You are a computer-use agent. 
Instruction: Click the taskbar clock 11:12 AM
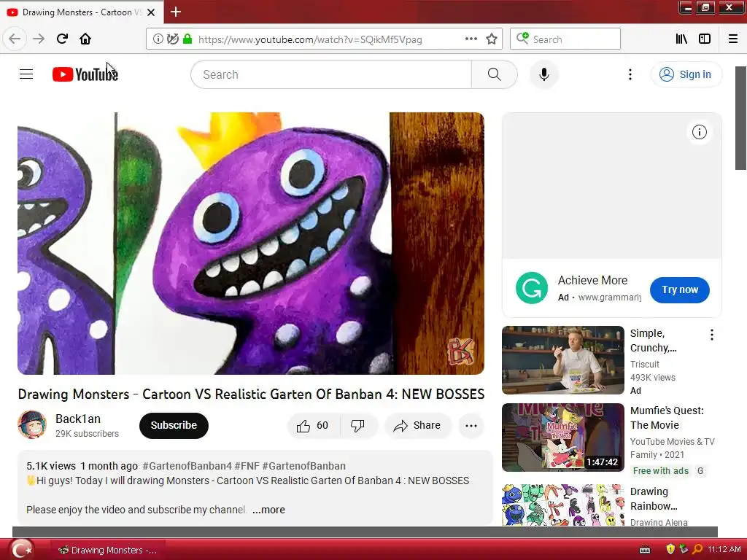pyautogui.click(x=724, y=550)
